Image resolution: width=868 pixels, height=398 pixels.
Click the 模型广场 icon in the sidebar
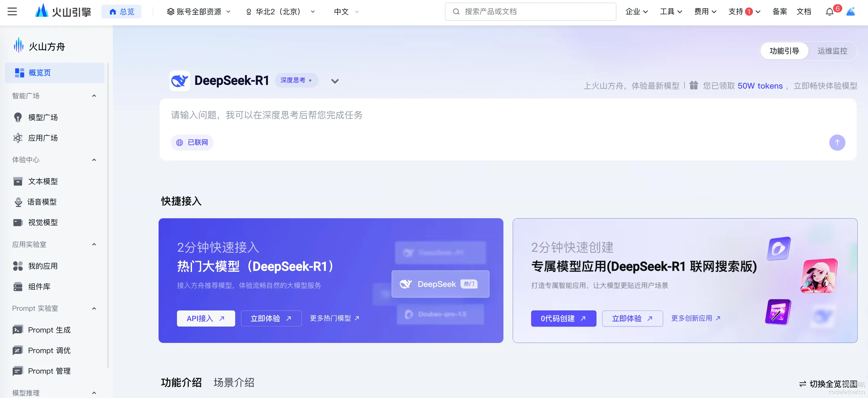tap(18, 117)
